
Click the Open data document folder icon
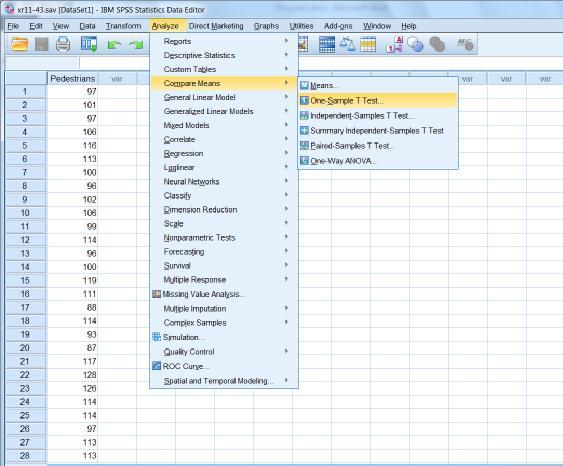pyautogui.click(x=19, y=45)
